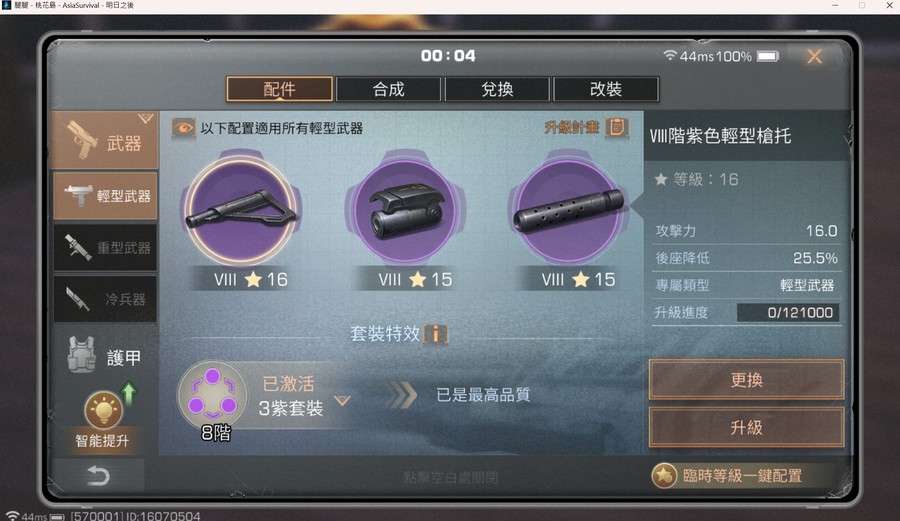Select the scope attachment level 15
900x521 pixels.
click(x=405, y=211)
